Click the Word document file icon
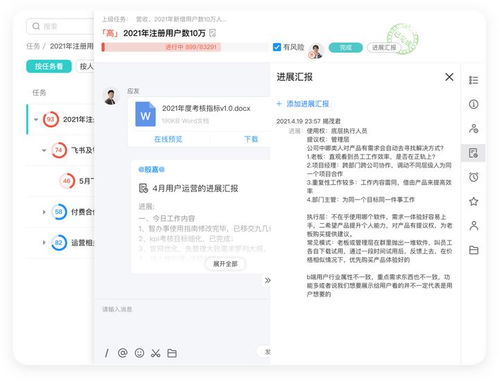Screen dimensions: 499x381 click(x=145, y=114)
